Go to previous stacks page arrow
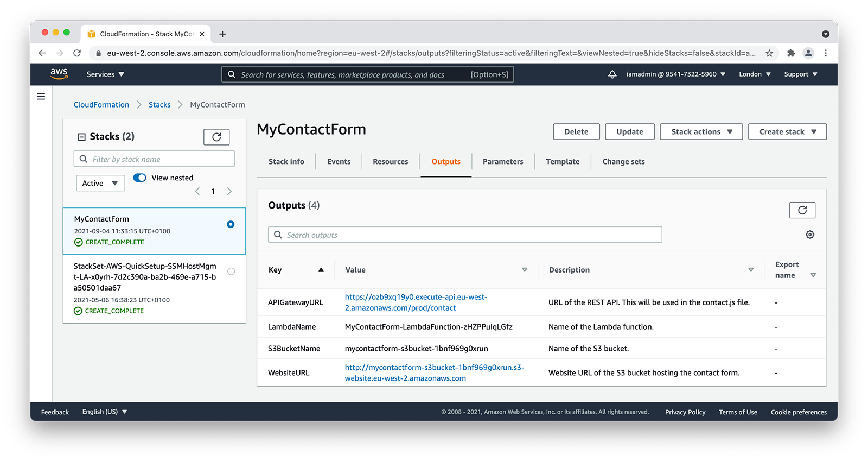This screenshot has height=461, width=868. click(x=197, y=191)
